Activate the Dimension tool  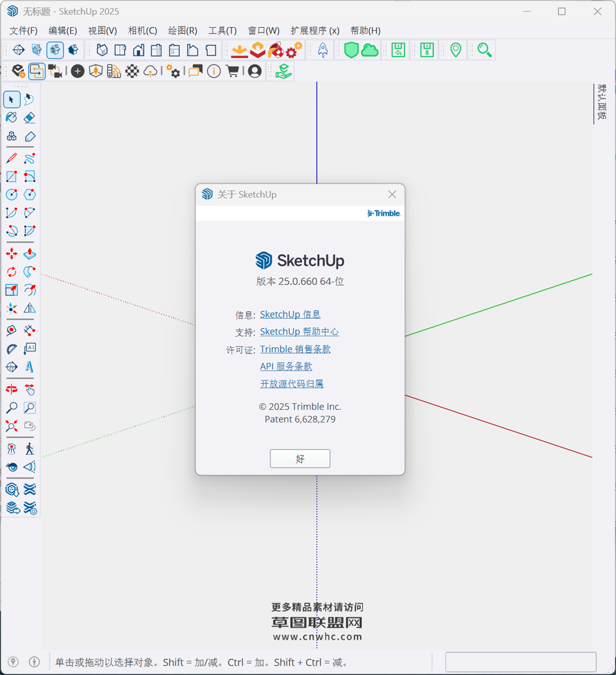29,331
